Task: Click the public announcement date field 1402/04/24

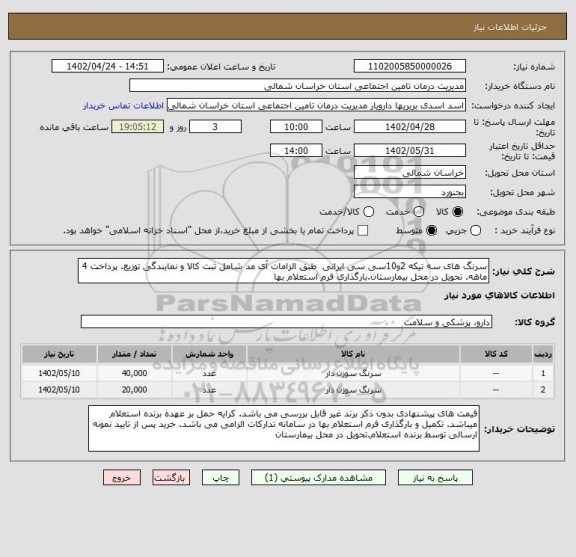Action: click(107, 67)
